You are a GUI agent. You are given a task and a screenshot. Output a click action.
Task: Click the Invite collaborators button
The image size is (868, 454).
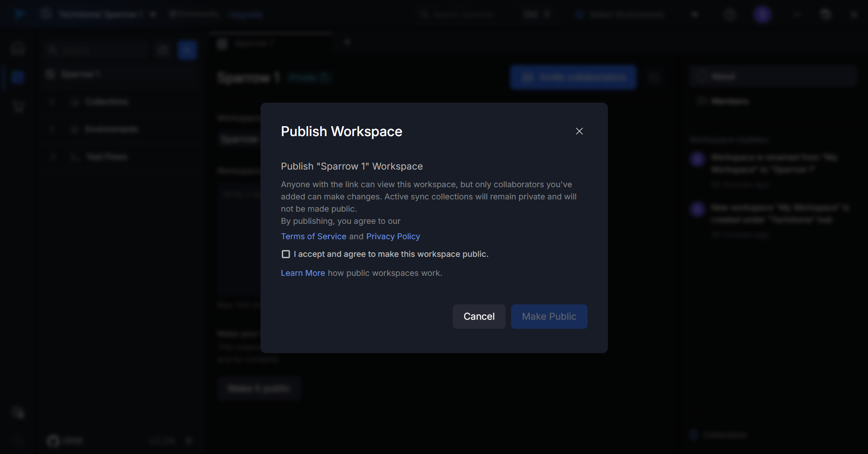click(573, 77)
